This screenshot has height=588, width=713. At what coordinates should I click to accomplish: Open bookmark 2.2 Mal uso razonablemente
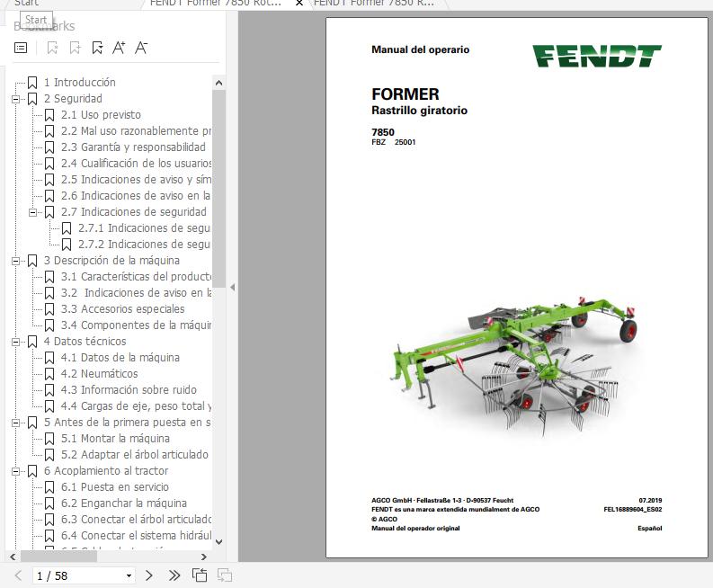[136, 131]
